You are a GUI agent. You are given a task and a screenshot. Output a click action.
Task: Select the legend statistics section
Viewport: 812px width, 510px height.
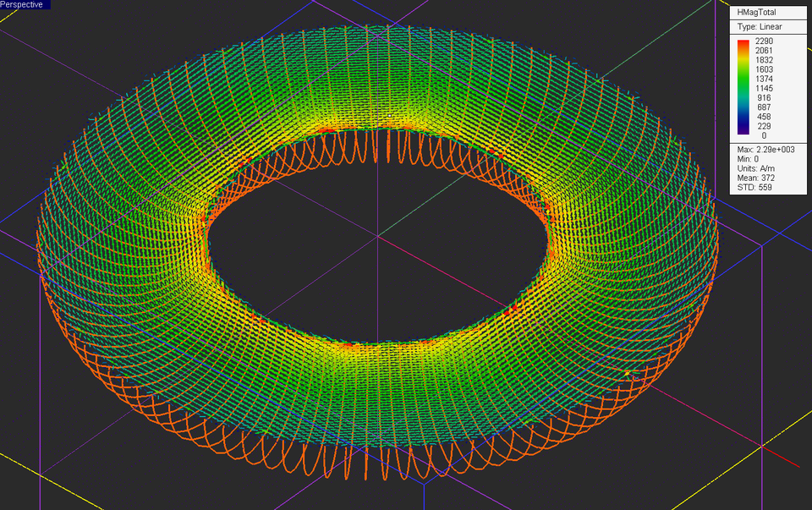point(765,167)
